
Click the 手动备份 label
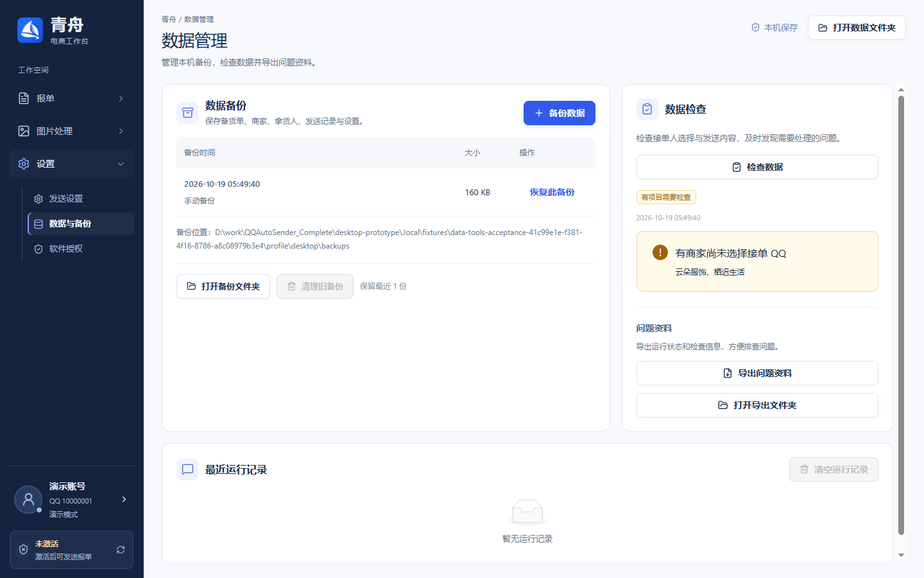pyautogui.click(x=200, y=201)
